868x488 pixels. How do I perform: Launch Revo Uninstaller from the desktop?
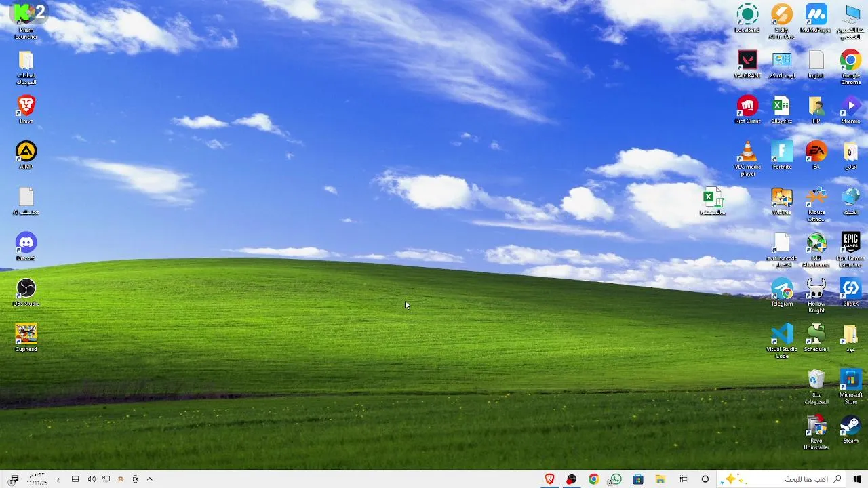click(x=816, y=432)
